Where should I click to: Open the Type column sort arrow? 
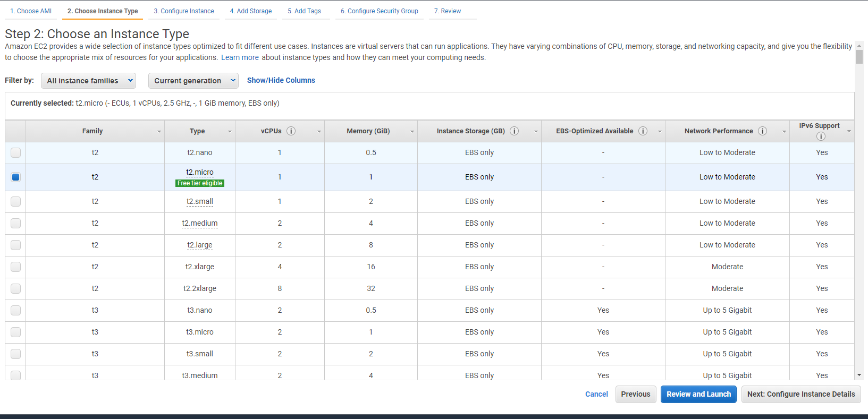point(230,132)
